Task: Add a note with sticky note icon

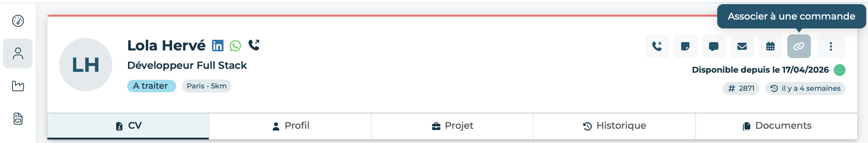Action: click(x=685, y=46)
